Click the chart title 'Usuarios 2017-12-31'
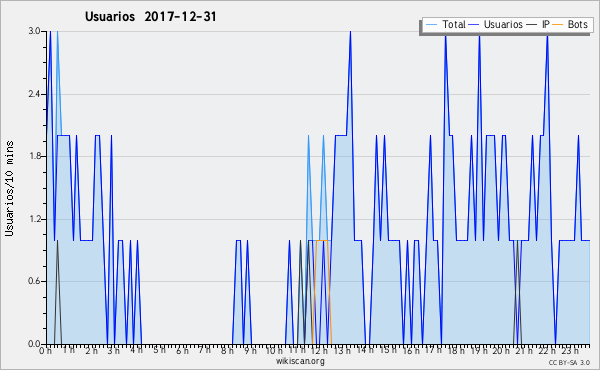 [x=150, y=17]
